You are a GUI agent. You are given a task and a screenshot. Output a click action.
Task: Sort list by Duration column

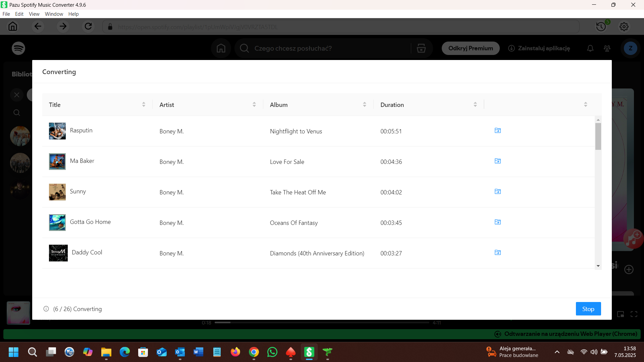pyautogui.click(x=475, y=105)
